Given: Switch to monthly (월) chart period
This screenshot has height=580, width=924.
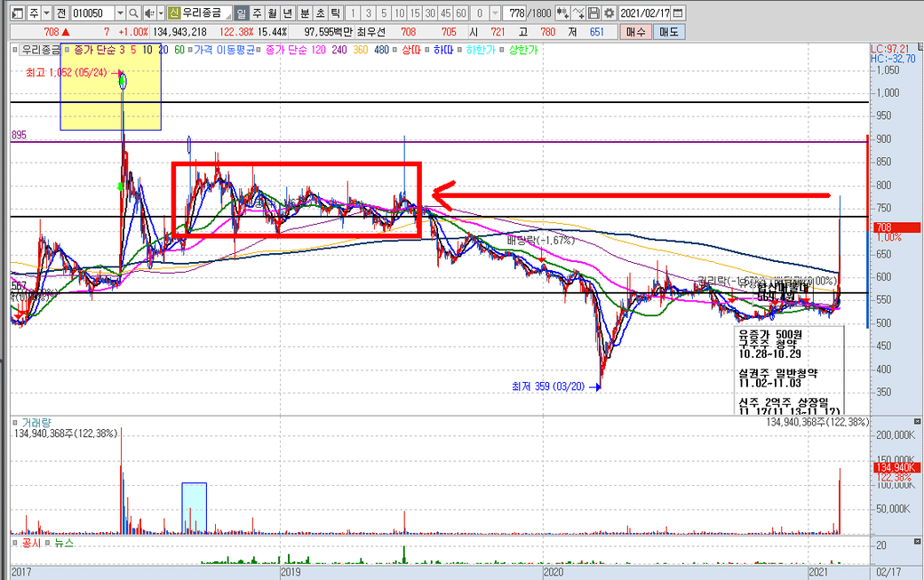Looking at the screenshot, I should pyautogui.click(x=273, y=13).
